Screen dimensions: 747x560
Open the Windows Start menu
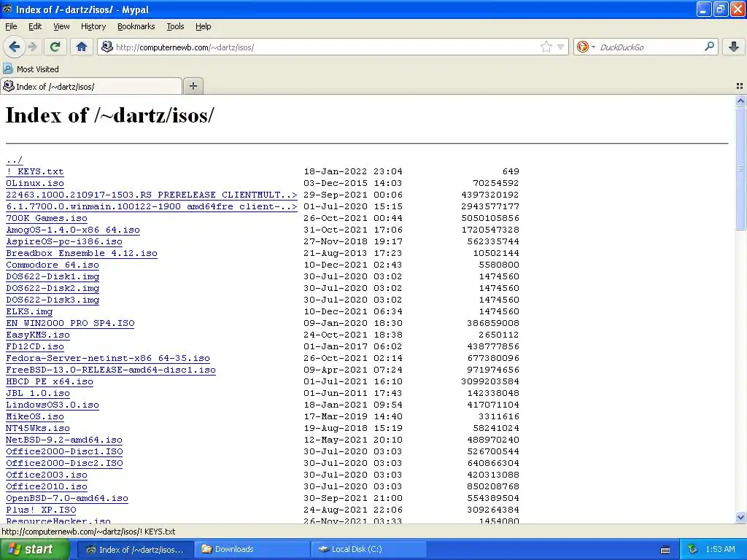point(34,549)
